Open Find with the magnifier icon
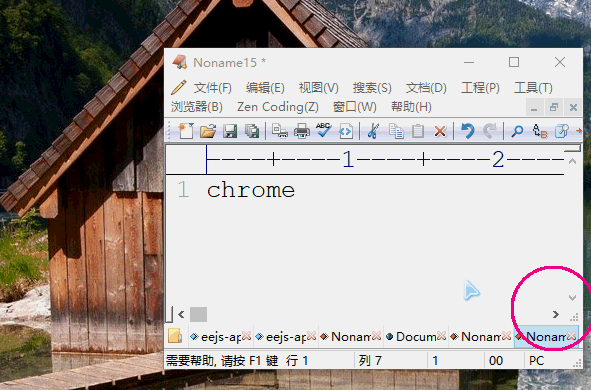The width and height of the screenshot is (591, 390). (517, 131)
